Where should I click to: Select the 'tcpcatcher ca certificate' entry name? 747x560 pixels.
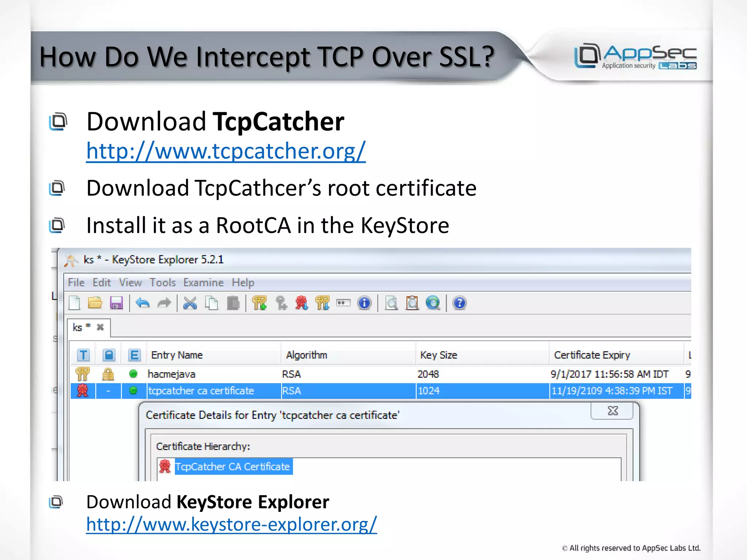coord(201,391)
